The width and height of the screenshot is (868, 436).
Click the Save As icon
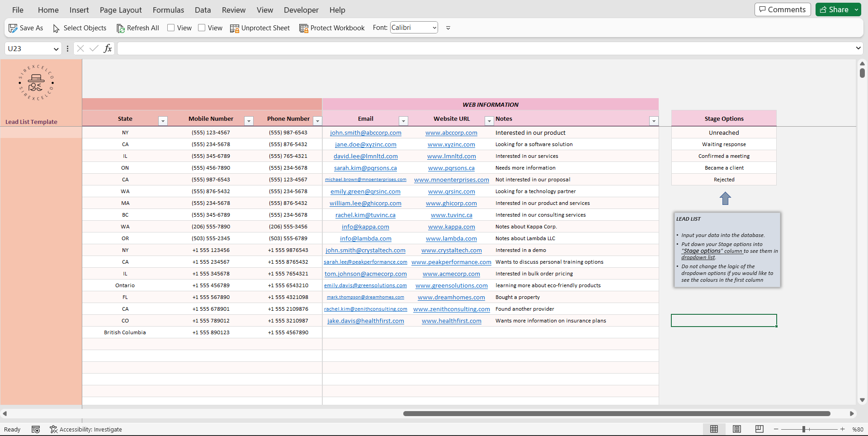pos(13,28)
